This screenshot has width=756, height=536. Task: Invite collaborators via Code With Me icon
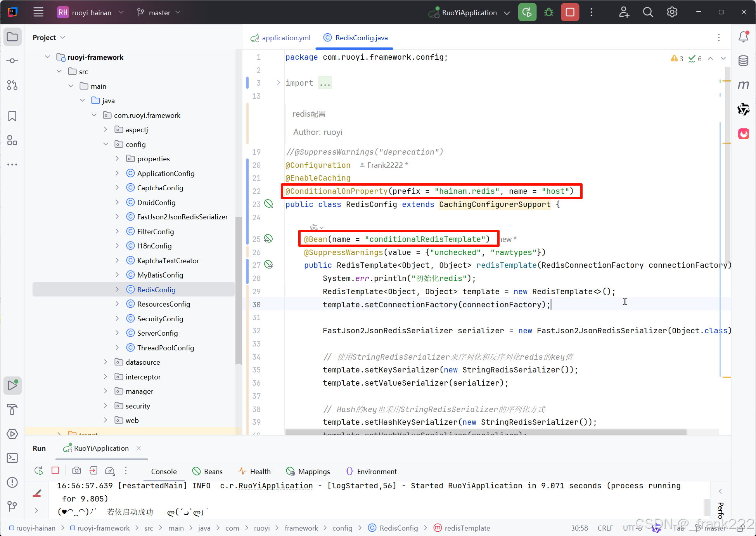tap(624, 12)
